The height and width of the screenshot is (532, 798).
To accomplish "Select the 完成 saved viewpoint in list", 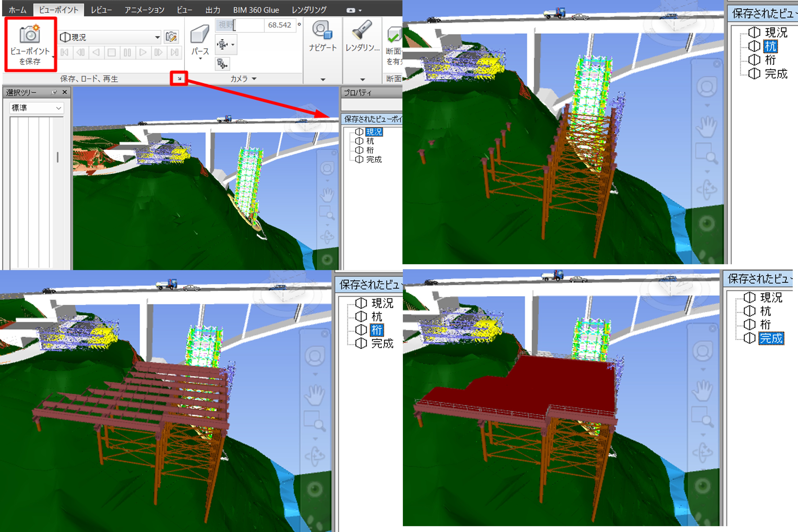I will [x=374, y=159].
